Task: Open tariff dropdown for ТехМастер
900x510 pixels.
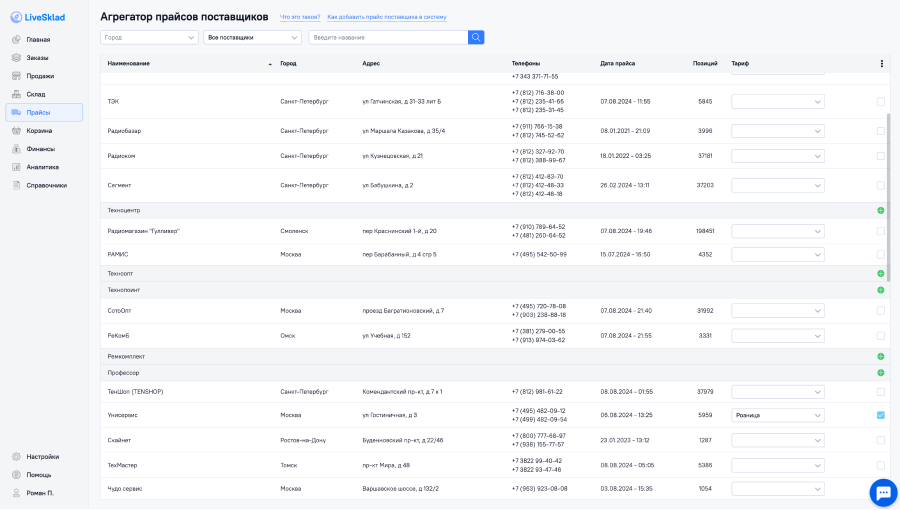Action: [x=778, y=465]
